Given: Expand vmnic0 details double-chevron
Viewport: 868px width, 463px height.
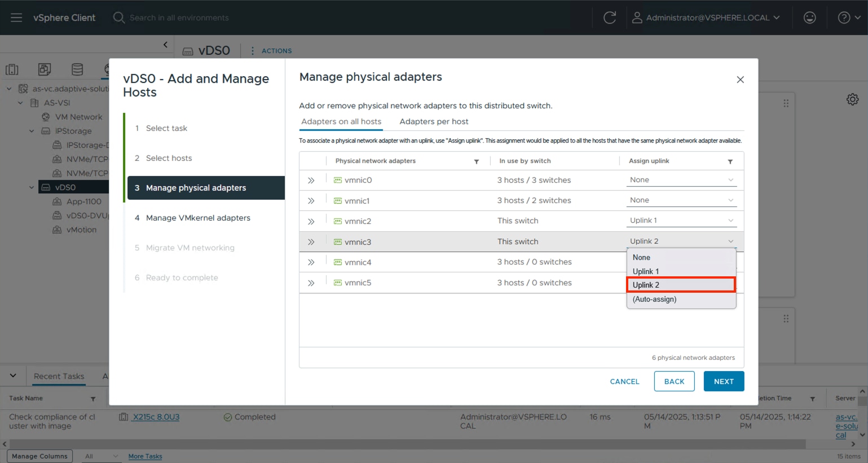Looking at the screenshot, I should pos(311,180).
